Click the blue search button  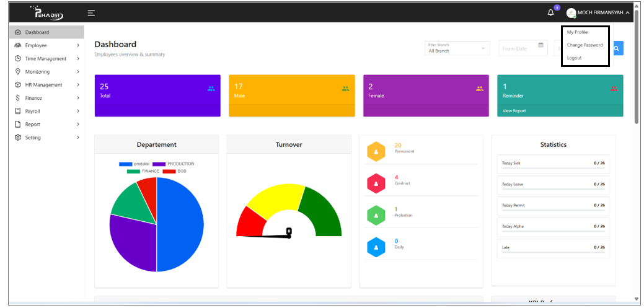pyautogui.click(x=617, y=48)
